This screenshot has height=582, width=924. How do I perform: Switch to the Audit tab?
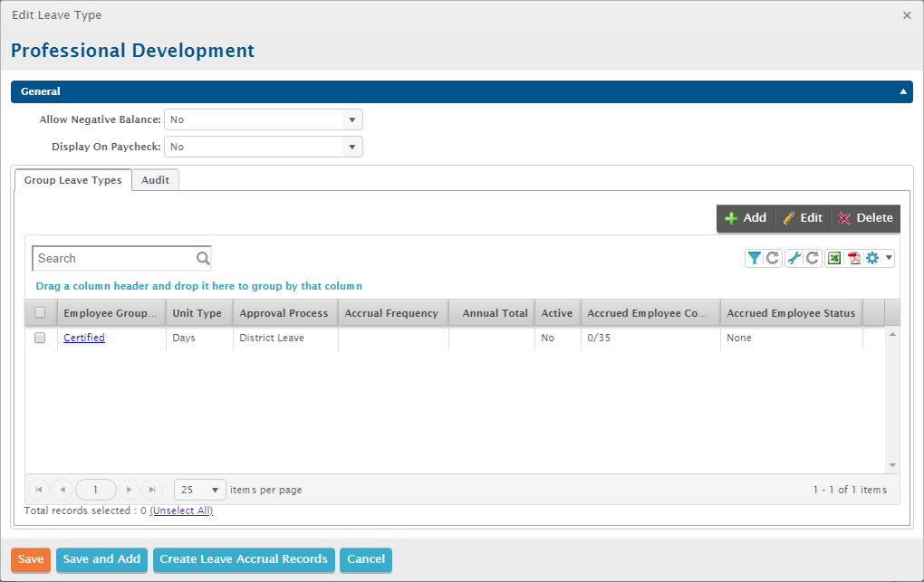155,180
